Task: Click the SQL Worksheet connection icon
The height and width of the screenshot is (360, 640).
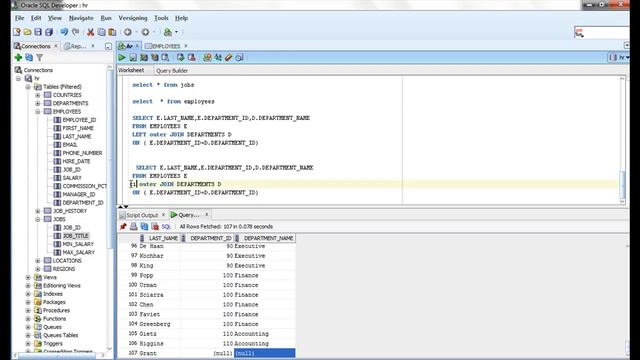Action: [x=167, y=32]
